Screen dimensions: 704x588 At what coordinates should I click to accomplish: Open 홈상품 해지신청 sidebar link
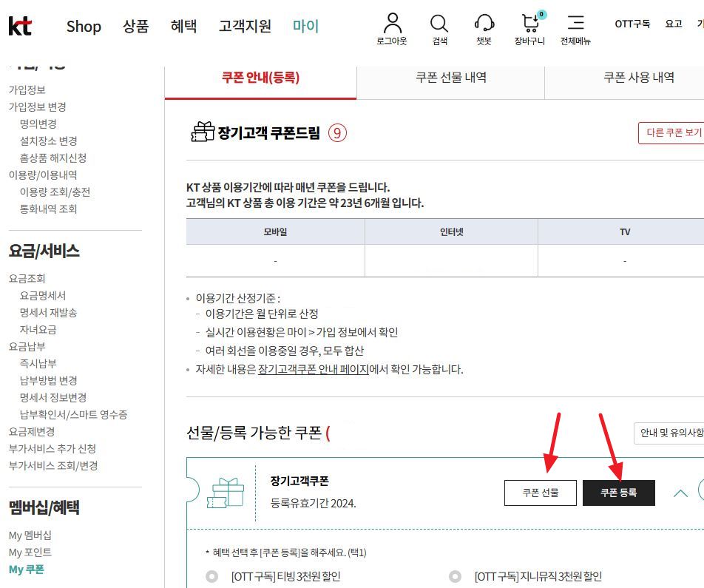pyautogui.click(x=53, y=158)
